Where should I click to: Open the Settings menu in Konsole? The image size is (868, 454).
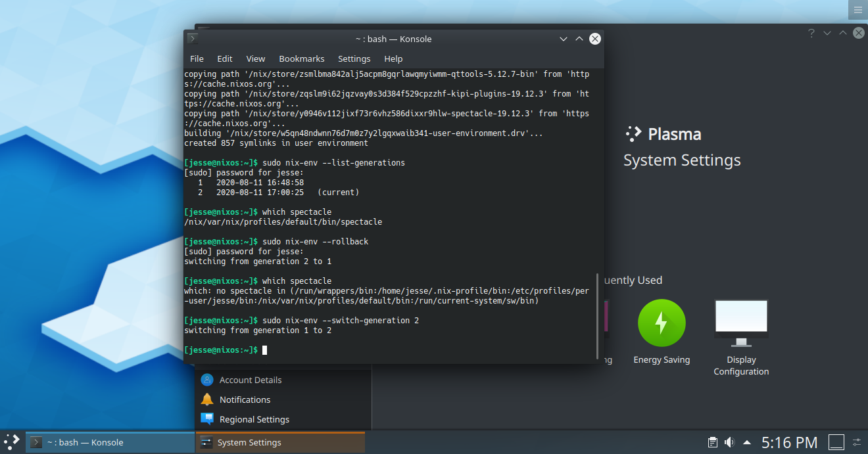[354, 58]
